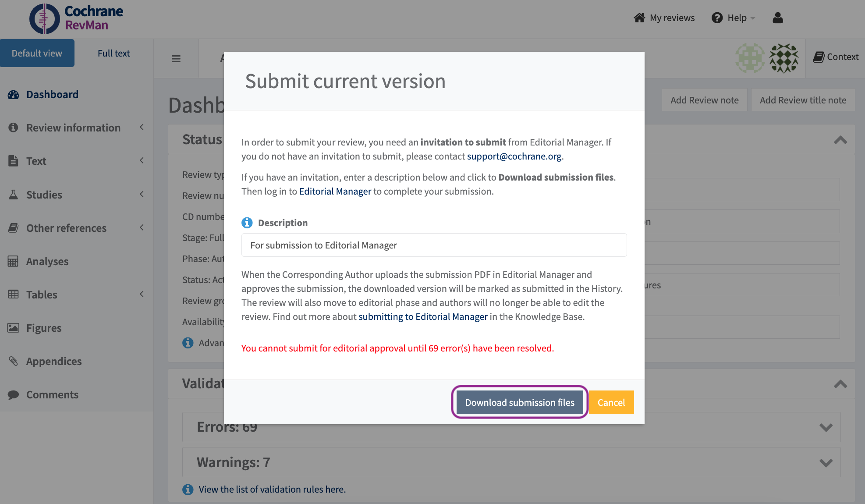Click the Figures sidebar item
Viewport: 865px width, 504px height.
click(44, 328)
